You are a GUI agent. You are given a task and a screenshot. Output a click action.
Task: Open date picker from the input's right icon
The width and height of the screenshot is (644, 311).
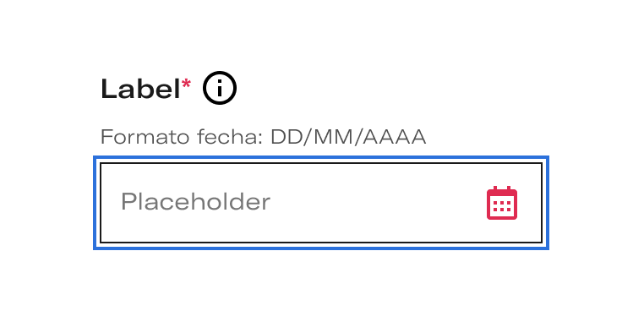click(x=502, y=203)
